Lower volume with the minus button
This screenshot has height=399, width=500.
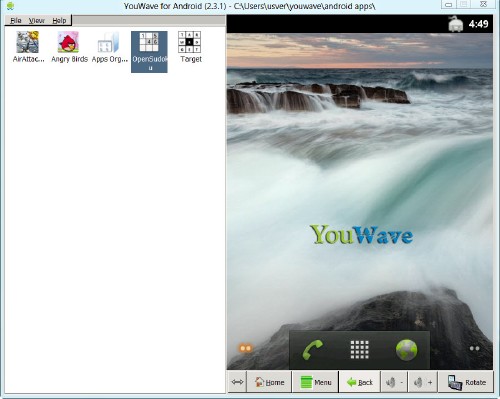tap(394, 382)
